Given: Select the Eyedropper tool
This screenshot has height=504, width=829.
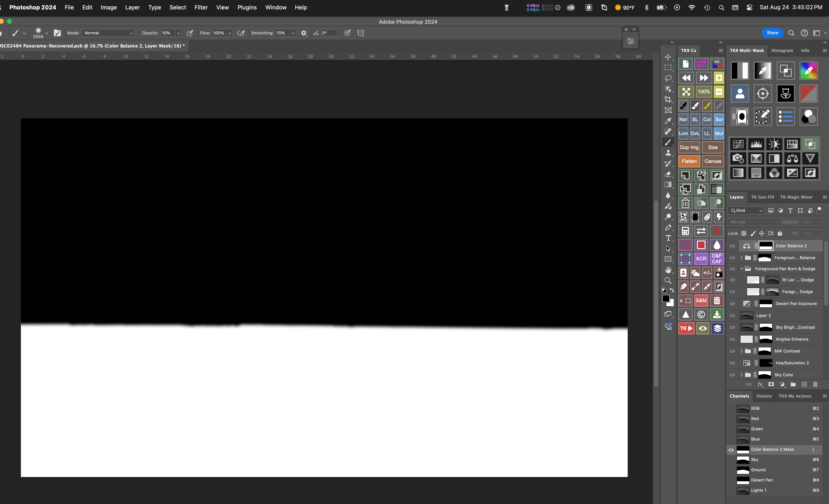Looking at the screenshot, I should 668,121.
